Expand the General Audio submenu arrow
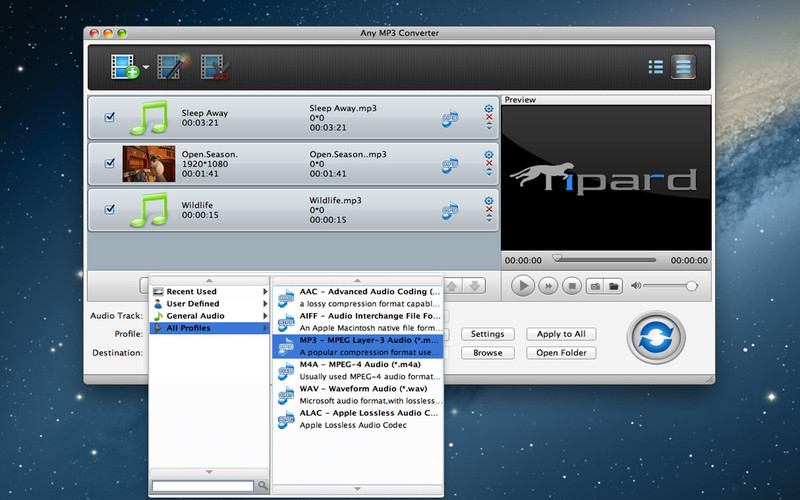800x500 pixels. tap(265, 316)
